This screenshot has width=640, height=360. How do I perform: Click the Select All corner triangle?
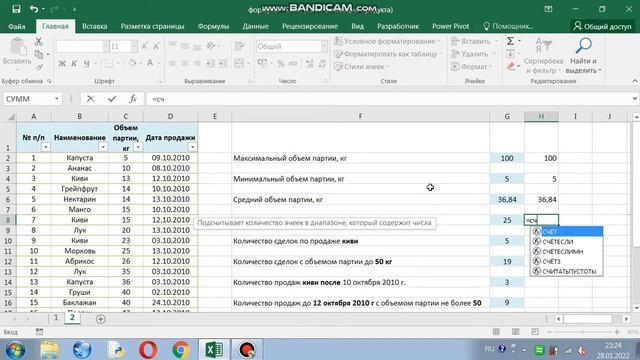point(11,117)
